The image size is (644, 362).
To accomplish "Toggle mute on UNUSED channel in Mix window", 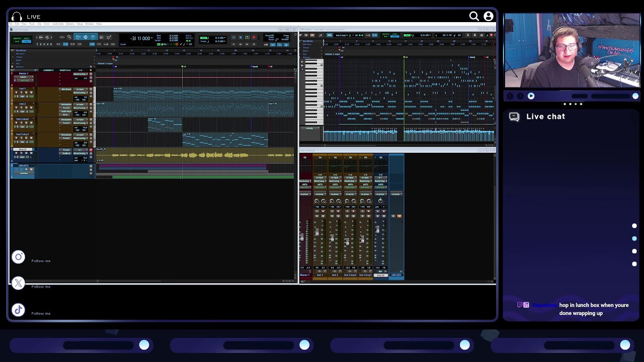I will (x=399, y=216).
